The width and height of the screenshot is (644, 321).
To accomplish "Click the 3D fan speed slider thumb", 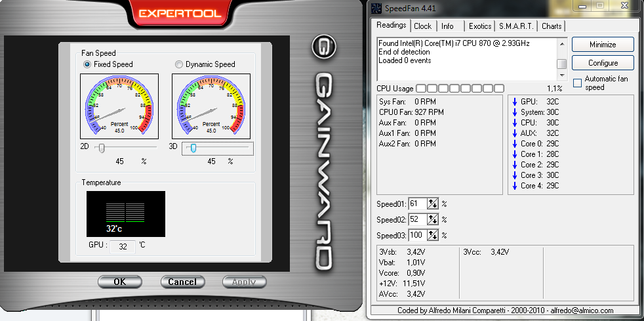I will tap(193, 148).
